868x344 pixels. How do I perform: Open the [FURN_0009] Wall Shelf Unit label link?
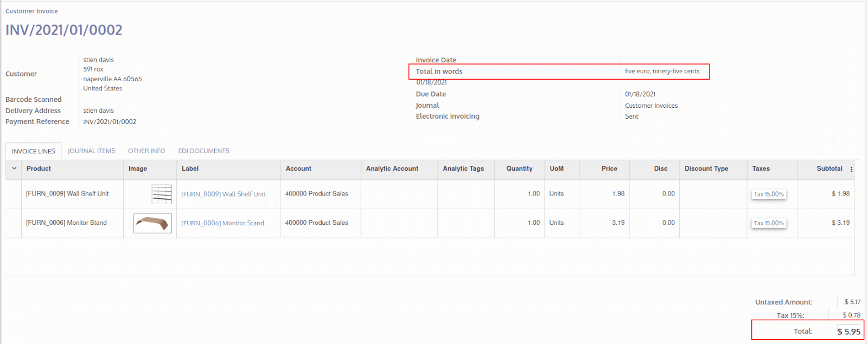224,194
